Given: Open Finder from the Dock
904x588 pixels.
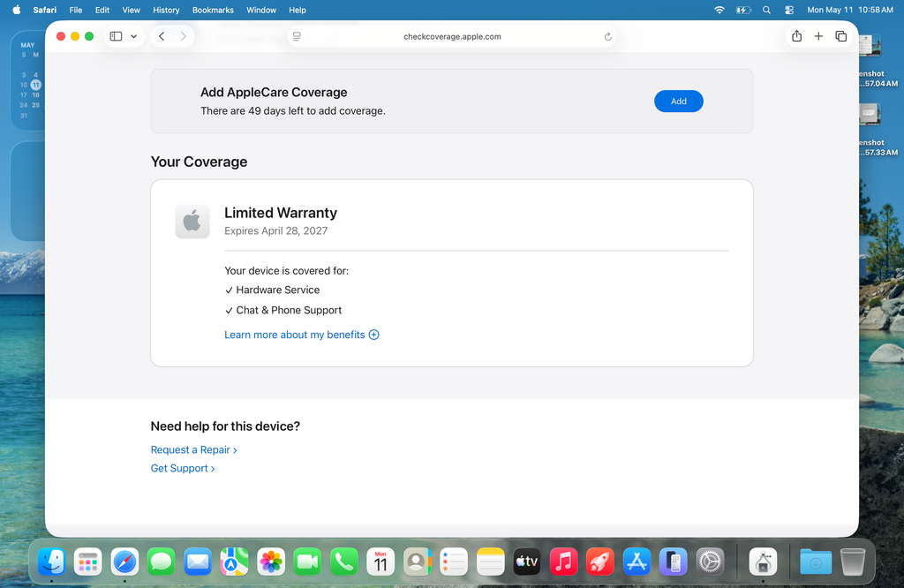Looking at the screenshot, I should click(x=51, y=562).
